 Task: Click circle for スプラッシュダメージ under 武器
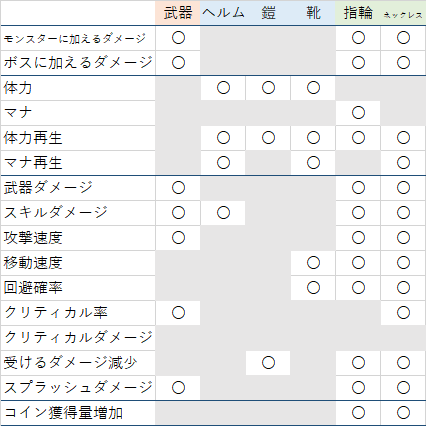pos(178,388)
